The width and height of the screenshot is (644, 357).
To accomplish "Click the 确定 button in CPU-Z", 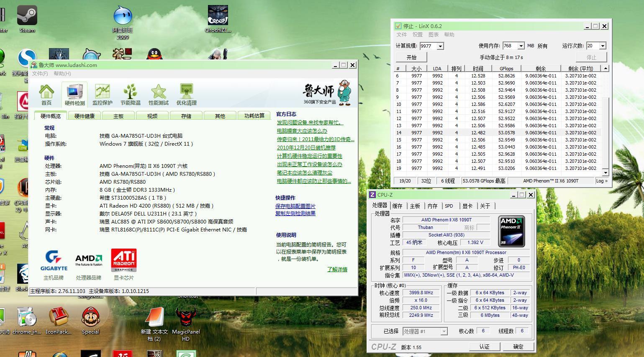I will coord(518,347).
